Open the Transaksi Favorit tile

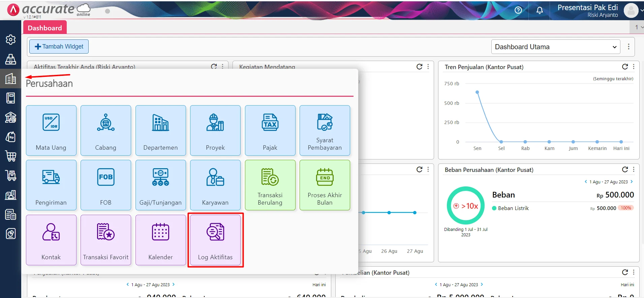coord(106,240)
